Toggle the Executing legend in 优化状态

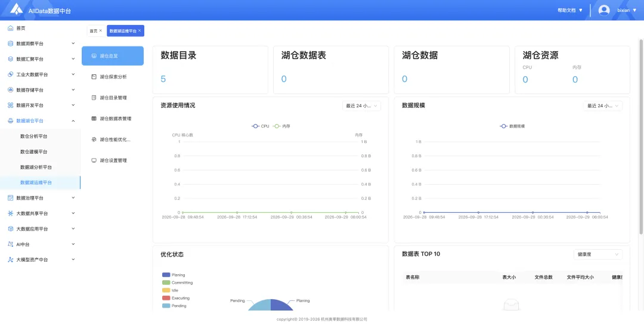click(176, 298)
